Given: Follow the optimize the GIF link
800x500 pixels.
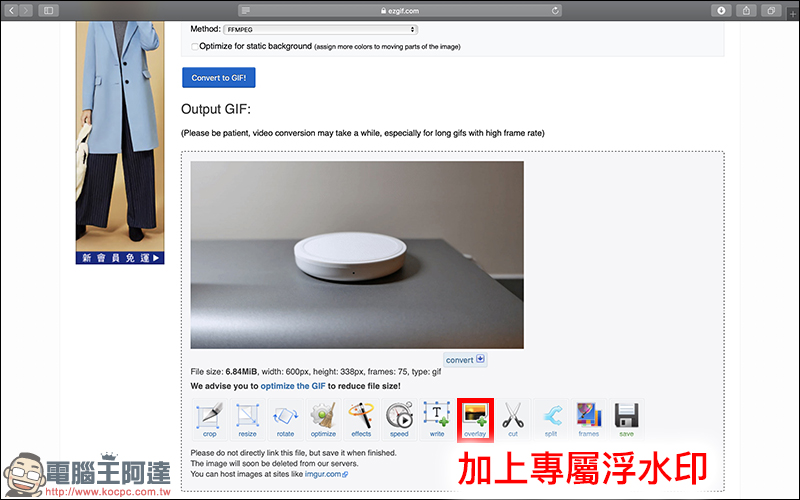Looking at the screenshot, I should pos(293,386).
